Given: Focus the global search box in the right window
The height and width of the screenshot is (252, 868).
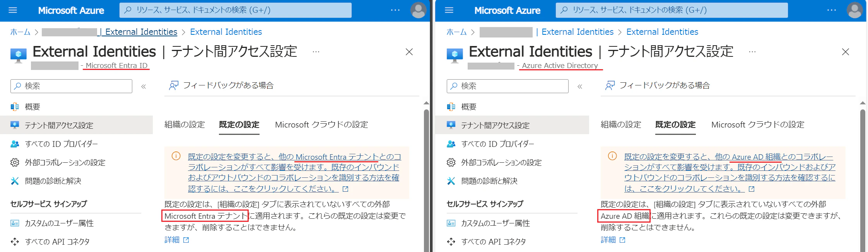Looking at the screenshot, I should (x=672, y=10).
